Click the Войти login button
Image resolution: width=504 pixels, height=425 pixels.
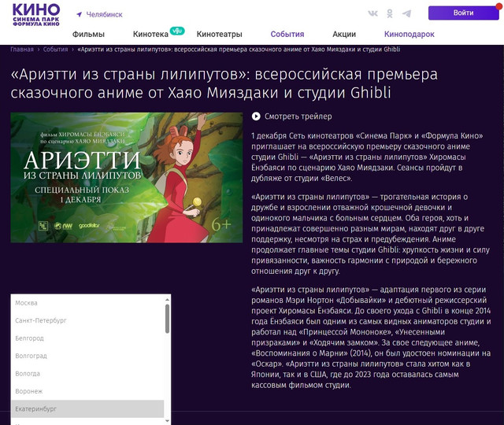[463, 13]
